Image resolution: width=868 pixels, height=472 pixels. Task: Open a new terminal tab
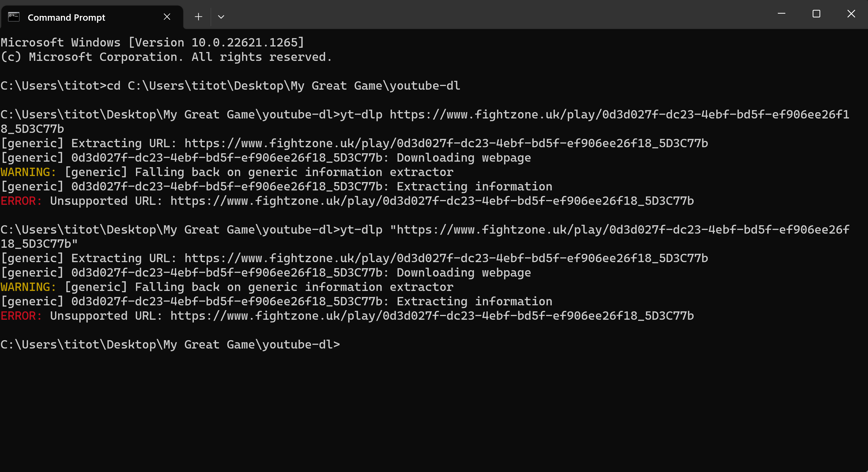tap(198, 17)
